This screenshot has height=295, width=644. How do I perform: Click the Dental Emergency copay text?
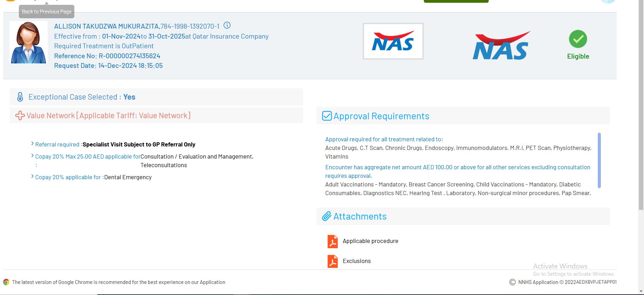click(x=128, y=177)
